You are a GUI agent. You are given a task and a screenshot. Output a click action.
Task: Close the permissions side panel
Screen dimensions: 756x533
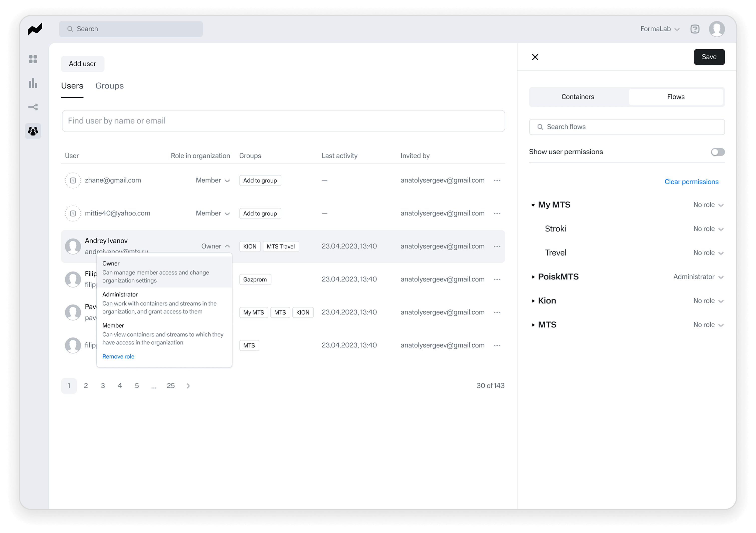point(535,57)
